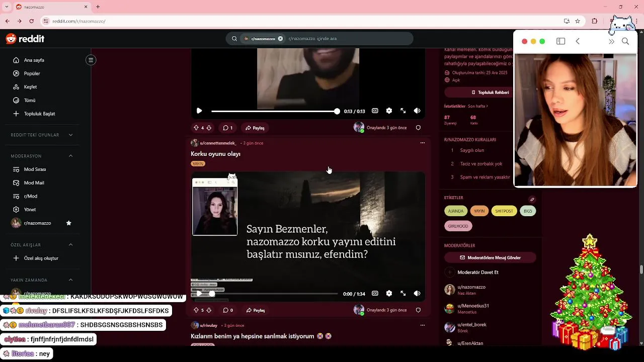Mute the Korku oyunu video
644x362 pixels.
417,294
